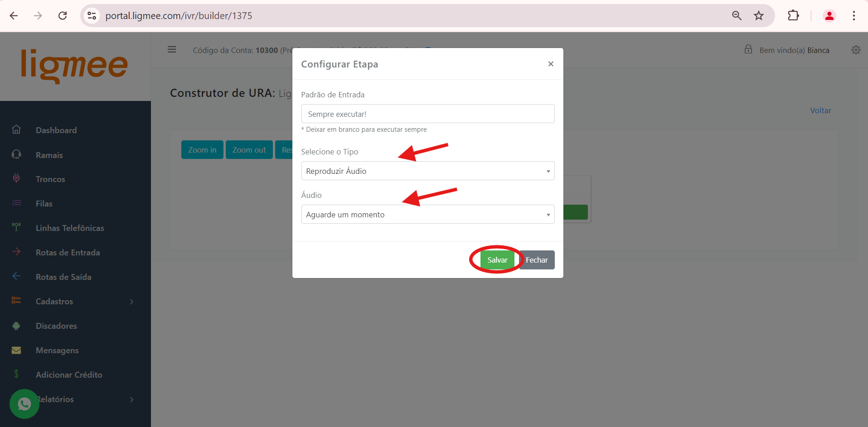This screenshot has height=427, width=868.
Task: Click the Ramais headset icon
Action: 16,155
